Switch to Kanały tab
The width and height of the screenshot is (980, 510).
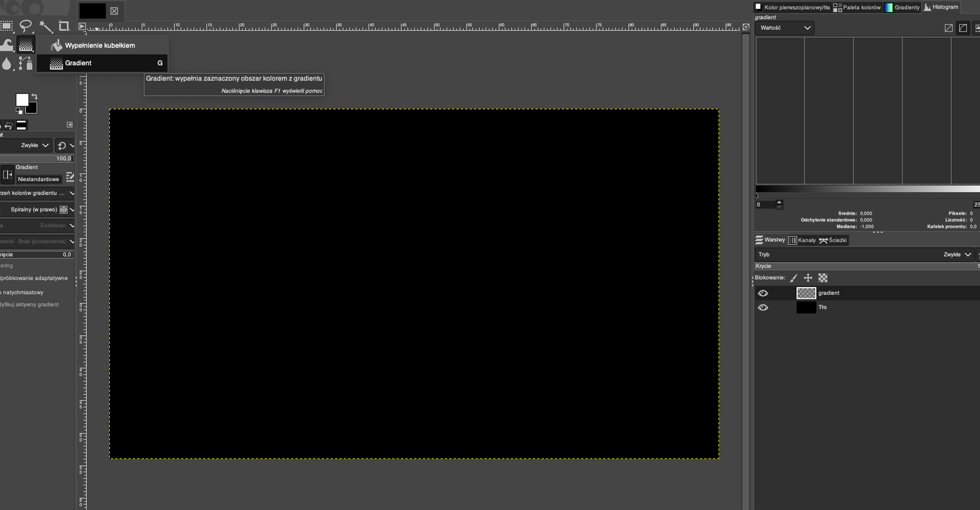(x=802, y=240)
